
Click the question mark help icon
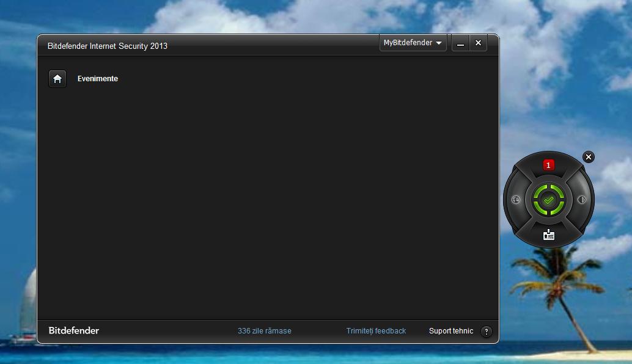(487, 332)
